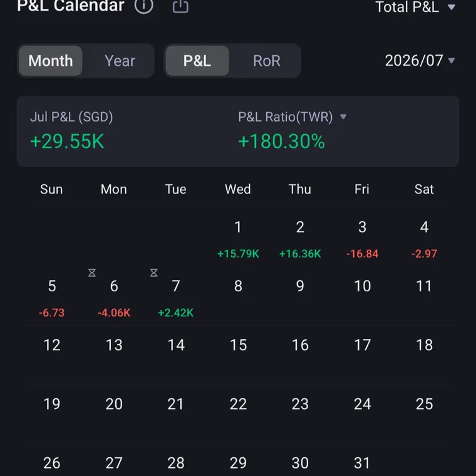Tap the +180.30% ratio value
This screenshot has height=476, width=476.
[281, 142]
